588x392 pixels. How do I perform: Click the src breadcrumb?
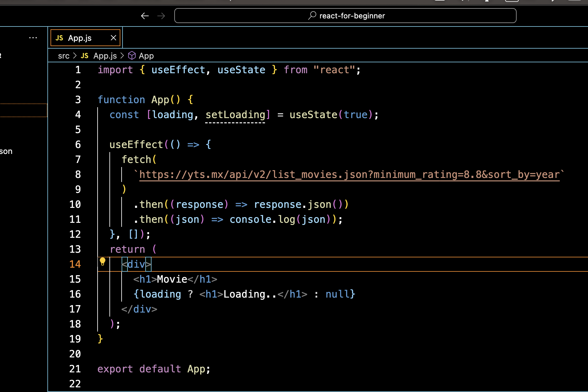tap(64, 56)
